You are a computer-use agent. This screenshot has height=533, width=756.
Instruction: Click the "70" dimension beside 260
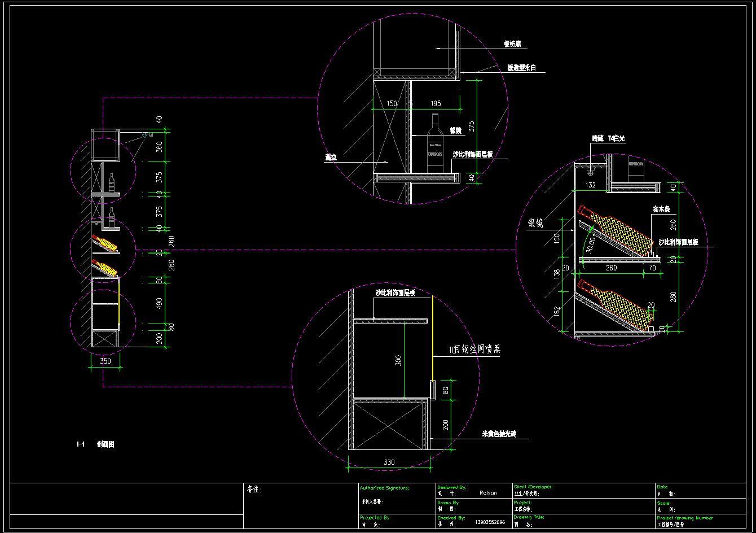[x=652, y=268]
